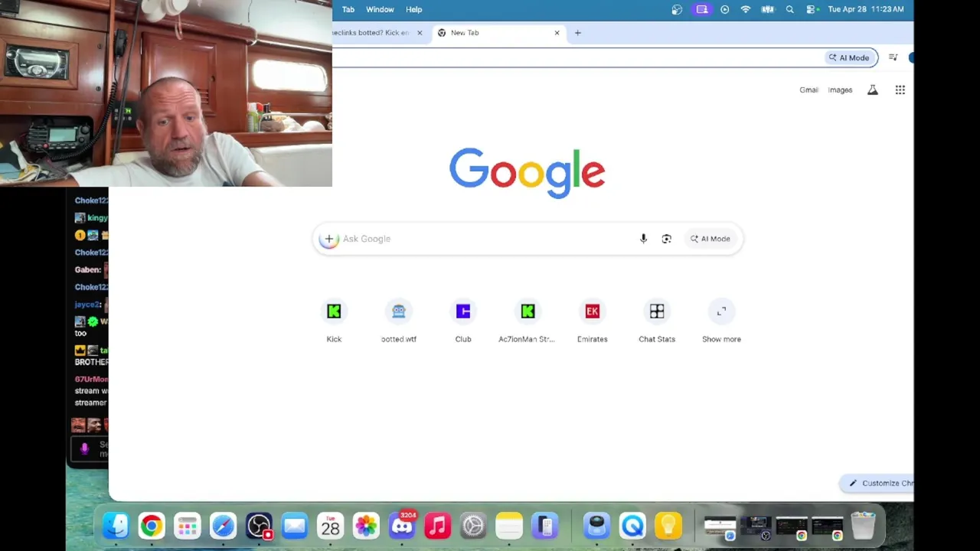Open AI Mode from the search box

710,239
